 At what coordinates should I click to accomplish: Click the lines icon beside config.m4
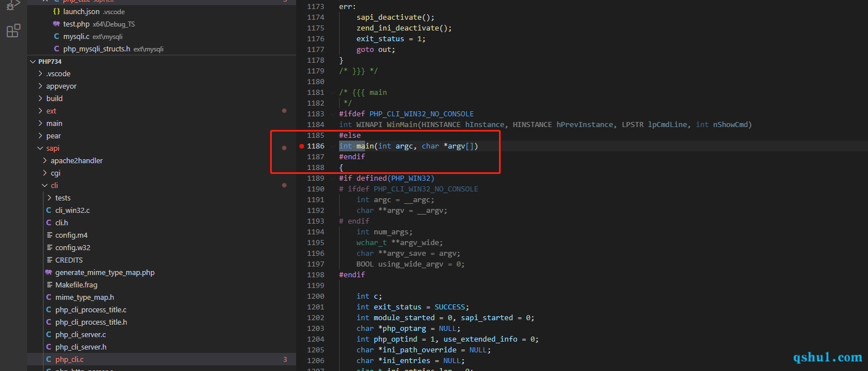(49, 235)
